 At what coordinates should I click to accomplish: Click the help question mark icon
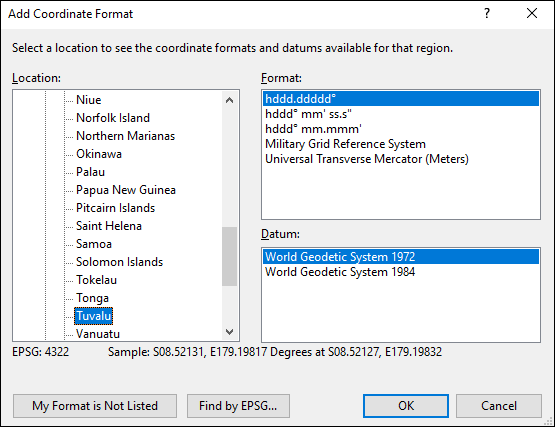[487, 13]
